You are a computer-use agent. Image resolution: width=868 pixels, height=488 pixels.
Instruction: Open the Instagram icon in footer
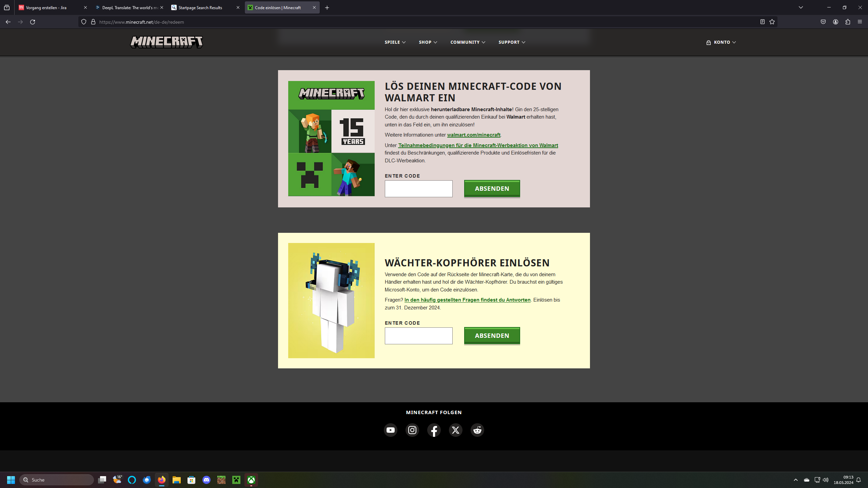(x=412, y=430)
